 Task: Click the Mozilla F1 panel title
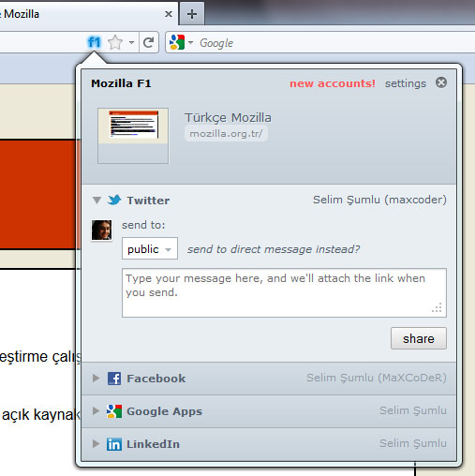[x=121, y=83]
